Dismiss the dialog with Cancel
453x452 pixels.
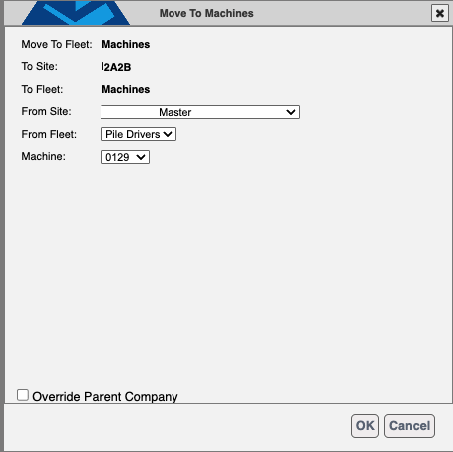tap(409, 426)
